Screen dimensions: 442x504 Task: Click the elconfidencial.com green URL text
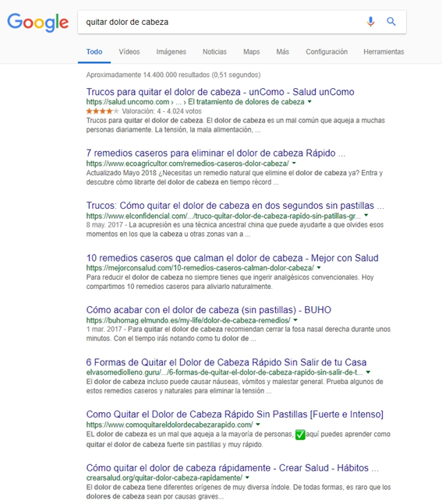point(224,216)
